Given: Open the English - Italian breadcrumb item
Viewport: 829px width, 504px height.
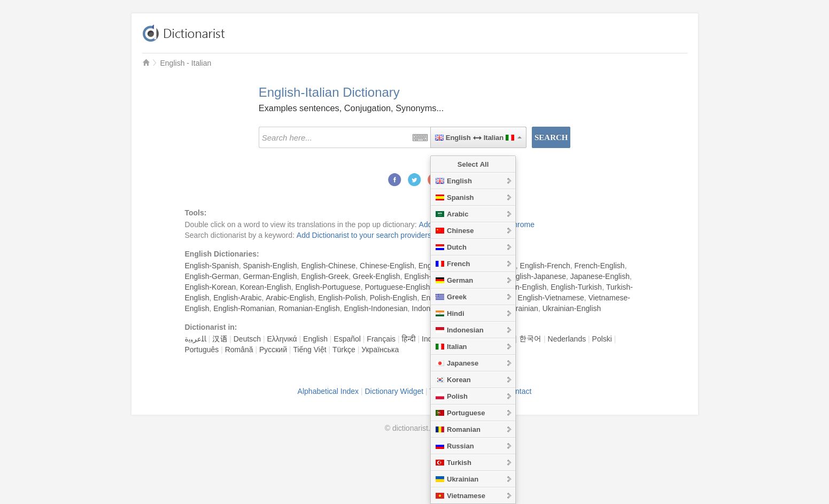Looking at the screenshot, I should tap(185, 63).
